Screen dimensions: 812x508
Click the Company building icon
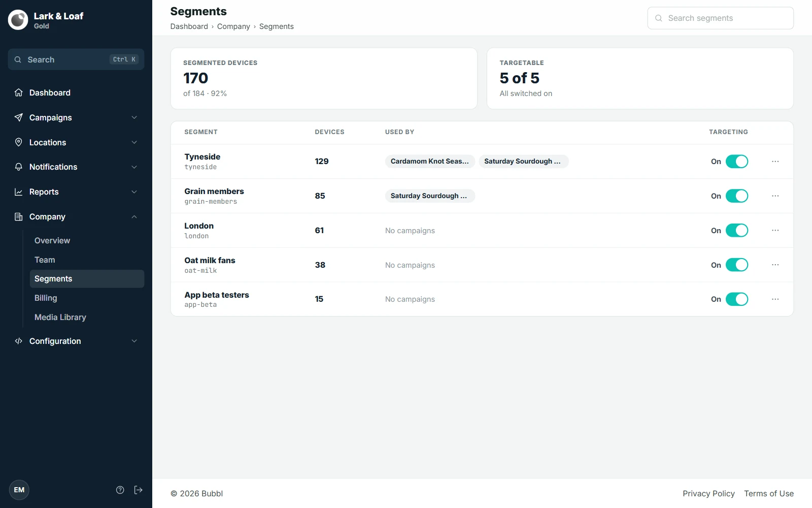(19, 216)
